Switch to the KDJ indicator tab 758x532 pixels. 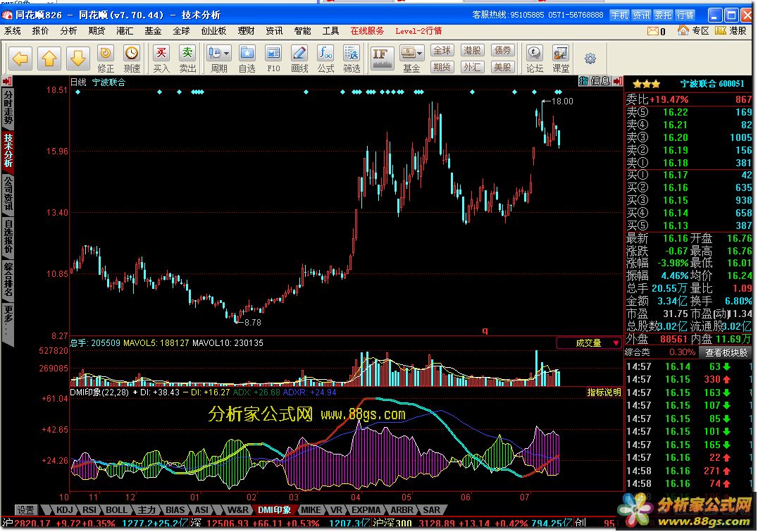click(64, 509)
